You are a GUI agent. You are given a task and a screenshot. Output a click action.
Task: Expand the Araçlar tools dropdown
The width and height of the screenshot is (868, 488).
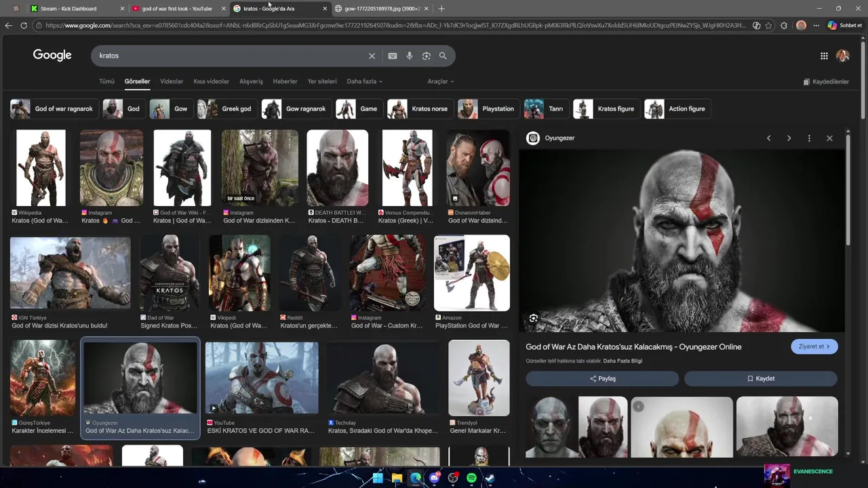tap(441, 81)
